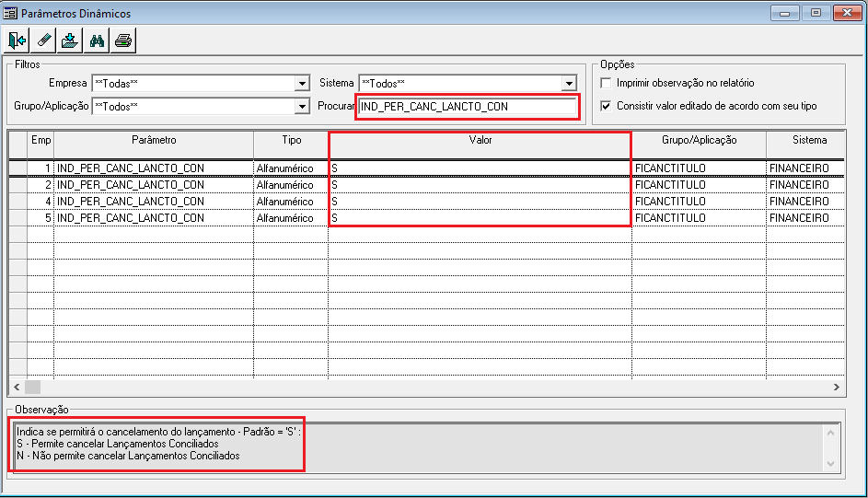Select Valor cell S for Emp 4

[480, 202]
